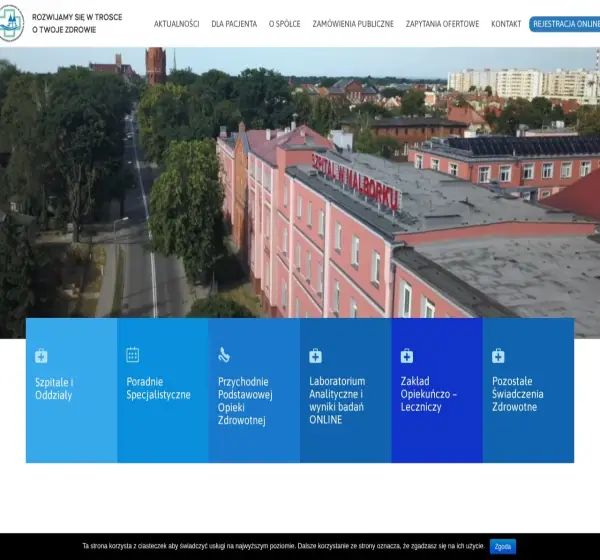Open Pozostałe Świadczenia Zdrowotne link
600x560 pixels.
point(518,394)
